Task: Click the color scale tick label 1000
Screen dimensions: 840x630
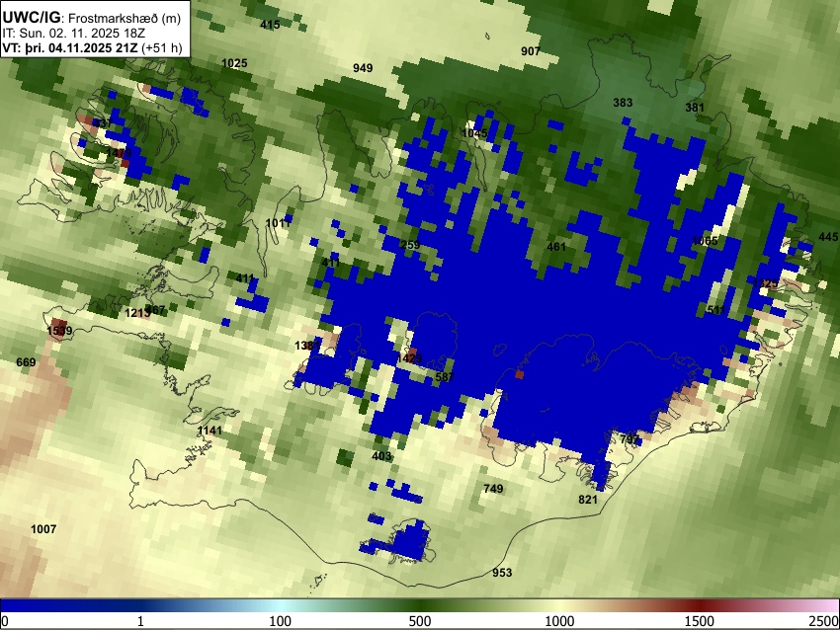Action: [x=559, y=621]
